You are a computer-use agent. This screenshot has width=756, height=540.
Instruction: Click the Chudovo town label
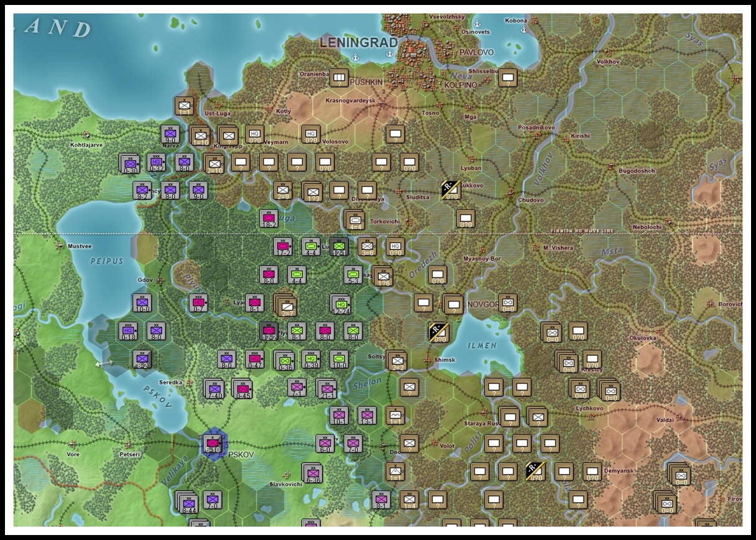pyautogui.click(x=530, y=200)
